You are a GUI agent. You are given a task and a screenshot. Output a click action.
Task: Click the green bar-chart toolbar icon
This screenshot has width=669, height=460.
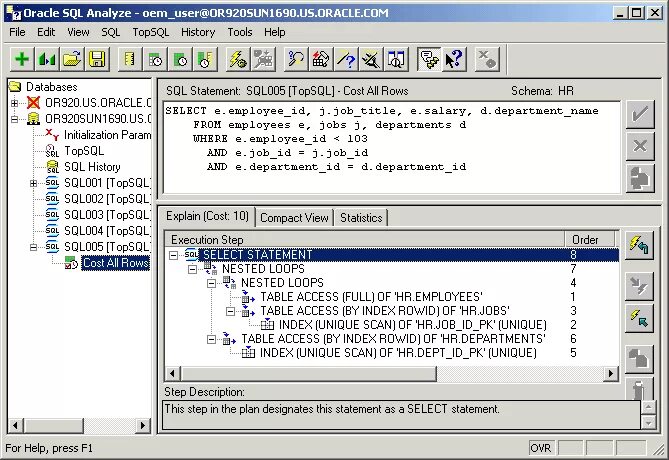[47, 59]
